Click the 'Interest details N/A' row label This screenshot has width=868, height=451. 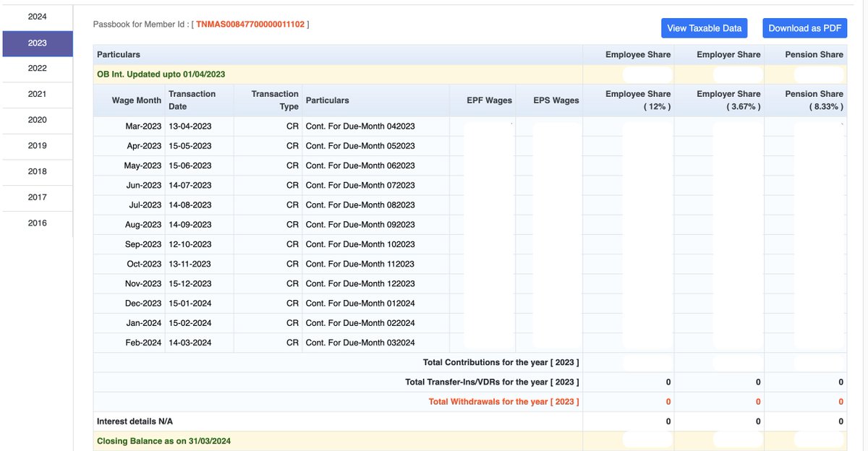135,421
